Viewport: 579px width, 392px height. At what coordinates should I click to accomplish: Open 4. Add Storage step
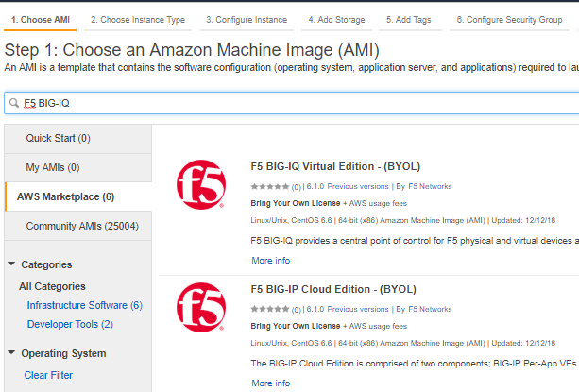336,20
